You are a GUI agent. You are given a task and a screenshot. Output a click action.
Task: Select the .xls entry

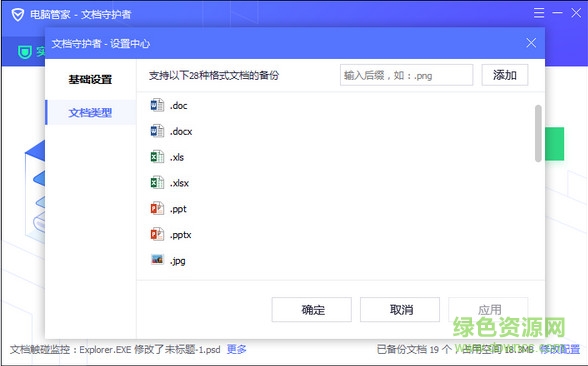click(177, 157)
